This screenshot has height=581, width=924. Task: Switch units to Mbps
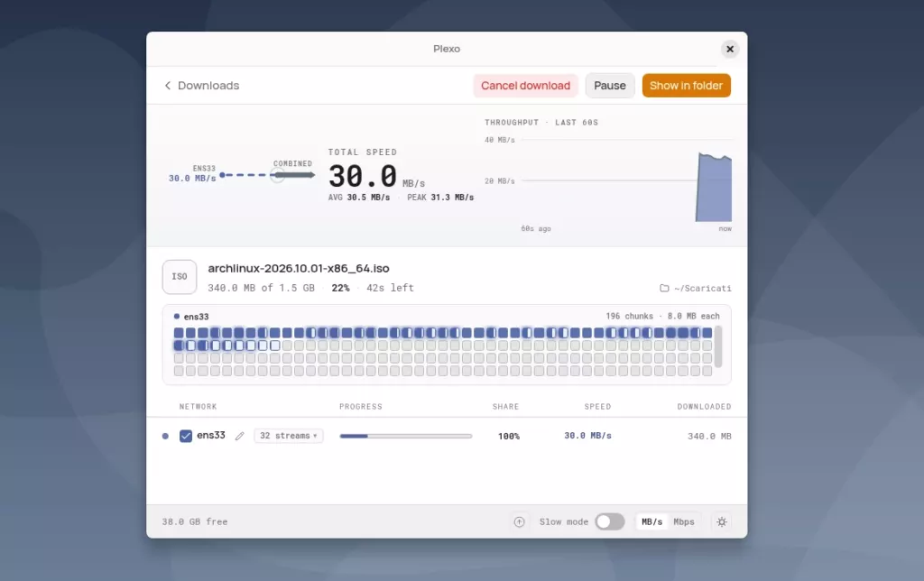pyautogui.click(x=684, y=521)
